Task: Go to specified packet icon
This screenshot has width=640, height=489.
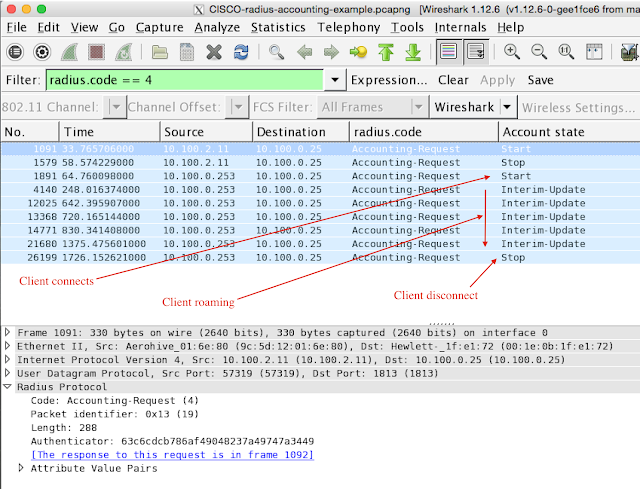Action: (358, 52)
